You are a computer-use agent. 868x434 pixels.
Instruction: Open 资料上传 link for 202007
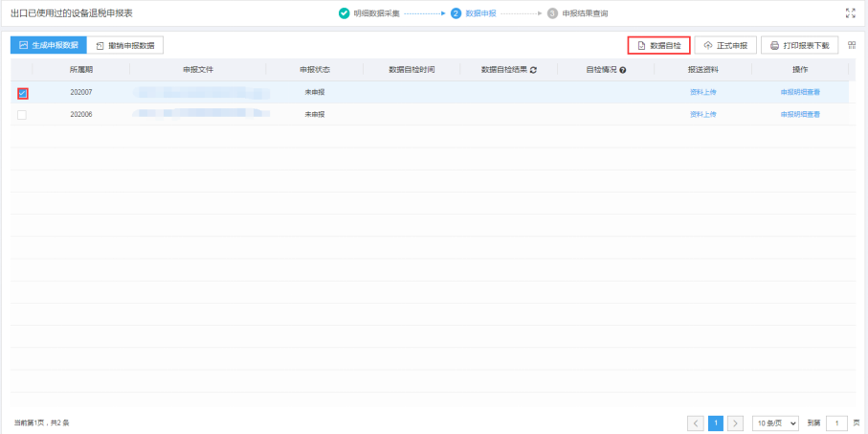(703, 92)
